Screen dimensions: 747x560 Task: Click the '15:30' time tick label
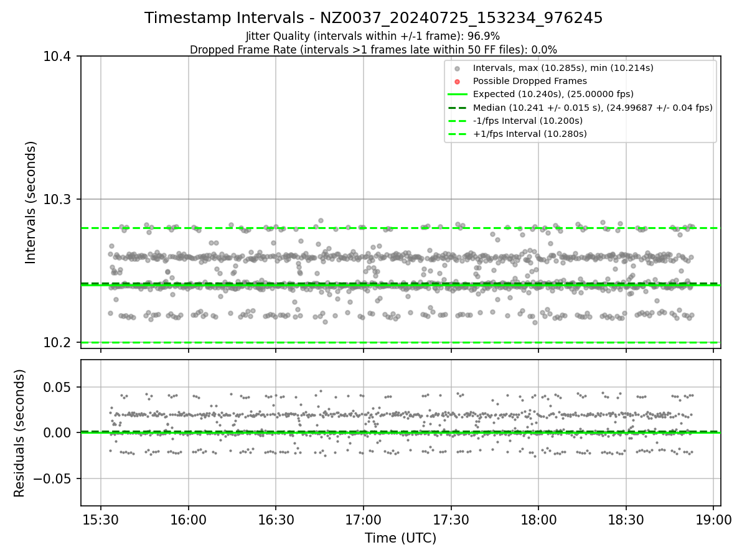click(x=101, y=520)
